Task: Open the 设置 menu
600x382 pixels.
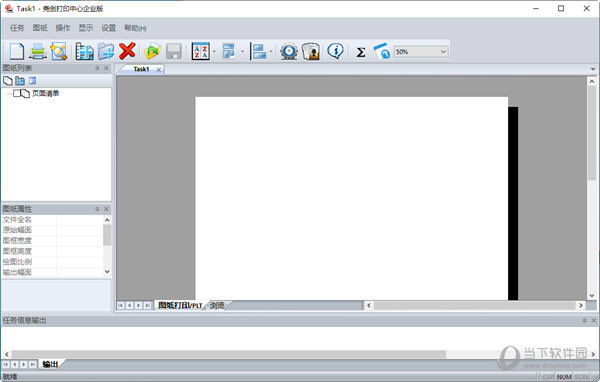Action: coord(108,28)
